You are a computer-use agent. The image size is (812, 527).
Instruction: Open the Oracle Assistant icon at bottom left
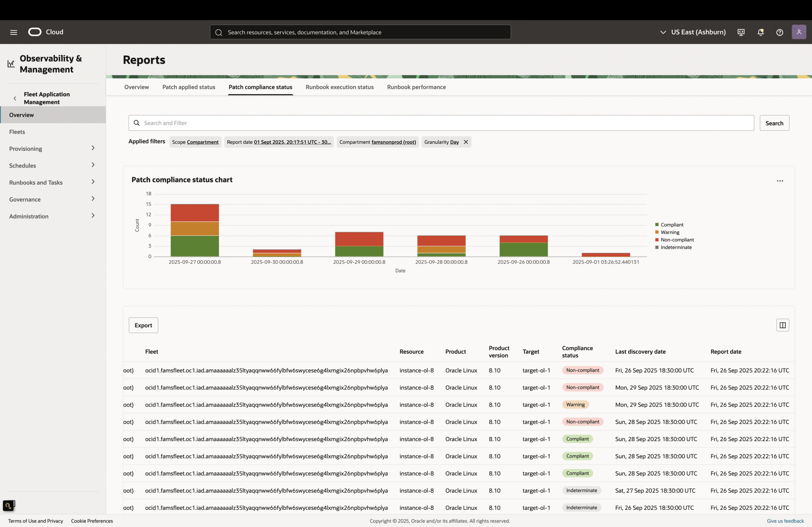[x=9, y=506]
